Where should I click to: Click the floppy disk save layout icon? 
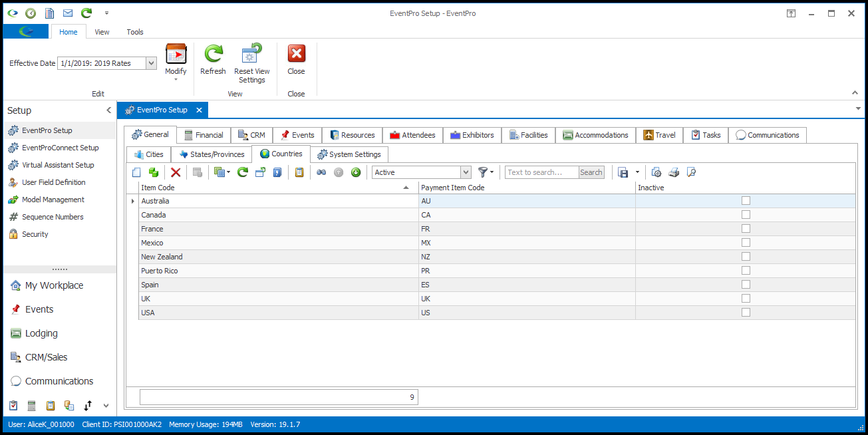(623, 172)
